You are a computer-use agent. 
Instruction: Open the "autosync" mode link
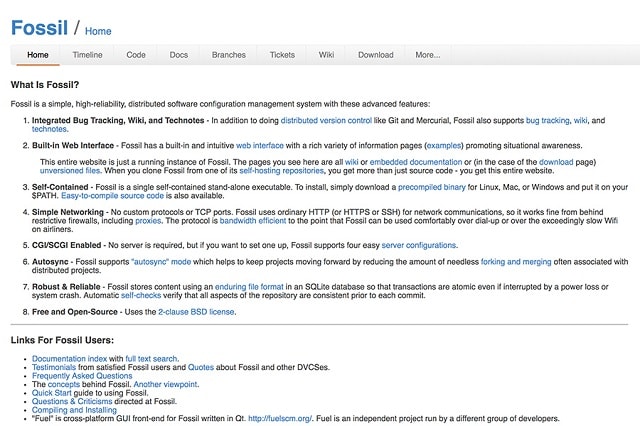point(161,262)
